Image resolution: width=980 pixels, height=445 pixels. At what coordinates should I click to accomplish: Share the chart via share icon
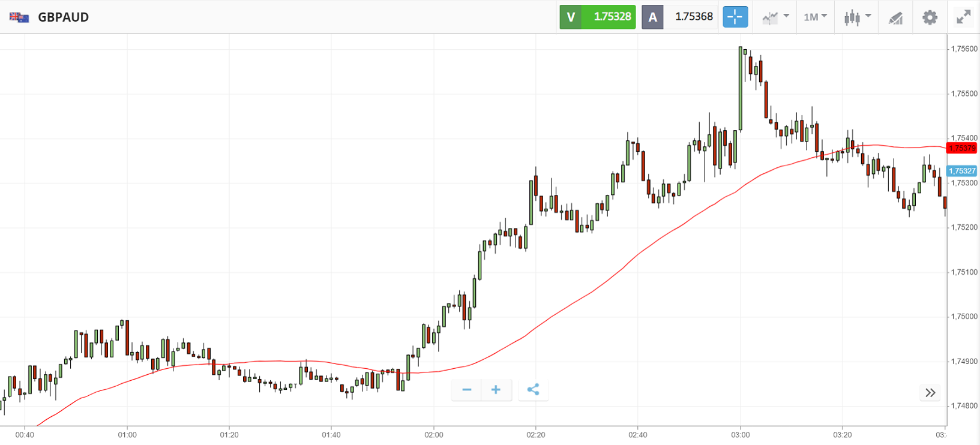(x=533, y=390)
